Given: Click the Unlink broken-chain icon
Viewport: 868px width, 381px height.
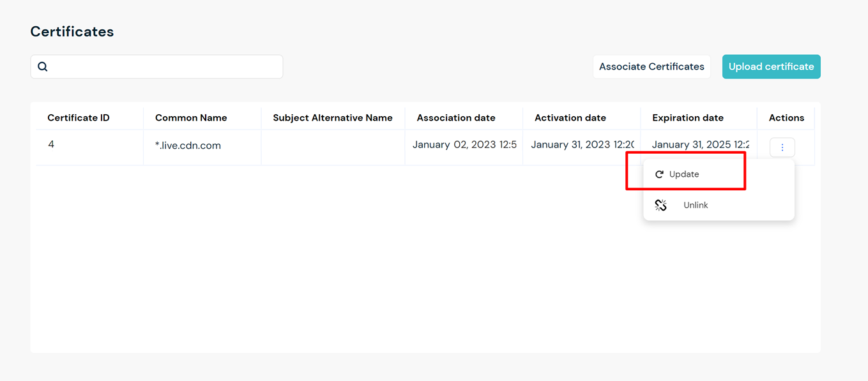Looking at the screenshot, I should click(x=661, y=205).
